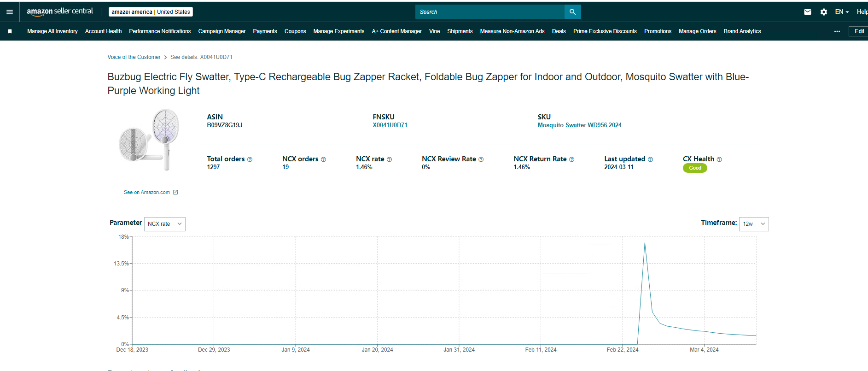Screen dimensions: 868x371
Task: Click the search magnifier button
Action: 572,12
